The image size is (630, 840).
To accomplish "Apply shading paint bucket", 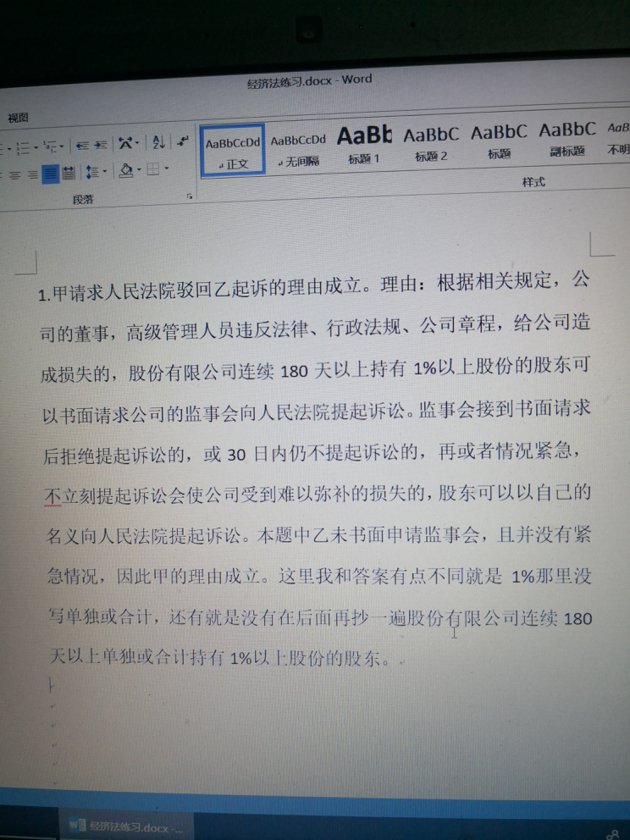I will tap(126, 170).
